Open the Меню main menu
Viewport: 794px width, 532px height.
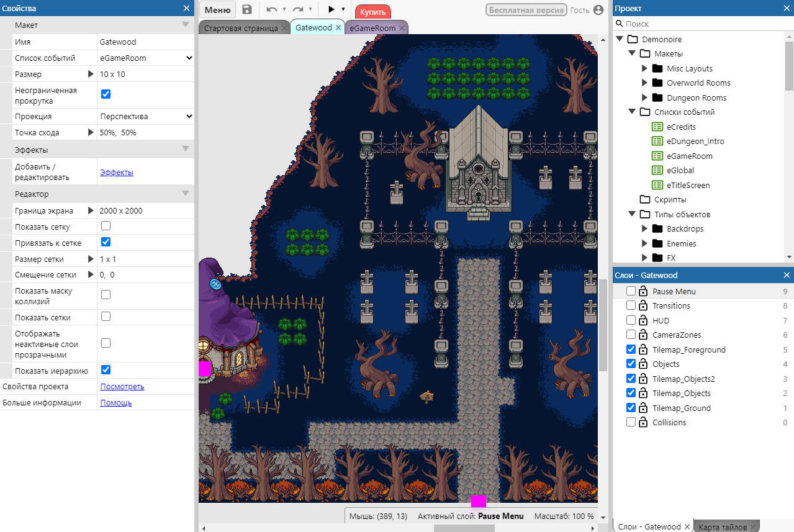coord(217,10)
